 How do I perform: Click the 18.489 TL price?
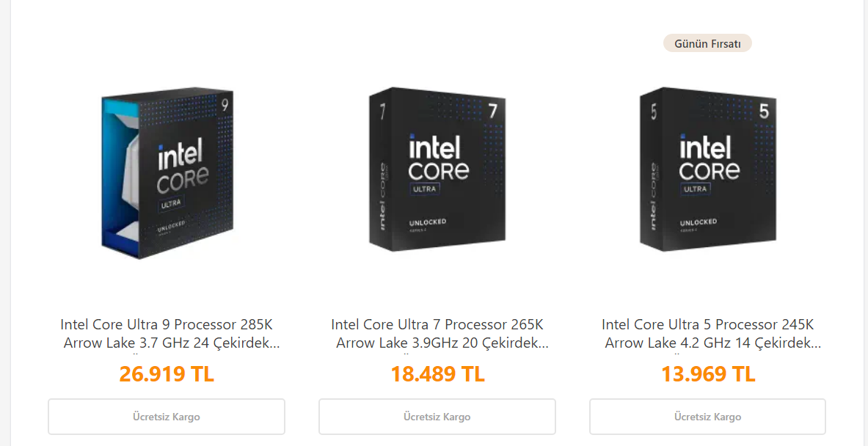(437, 374)
